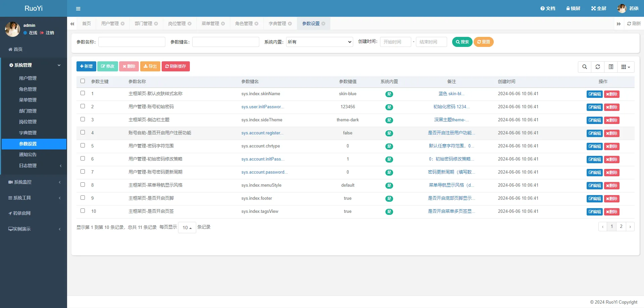
Task: Check the checkbox for row 1
Action: 83,93
